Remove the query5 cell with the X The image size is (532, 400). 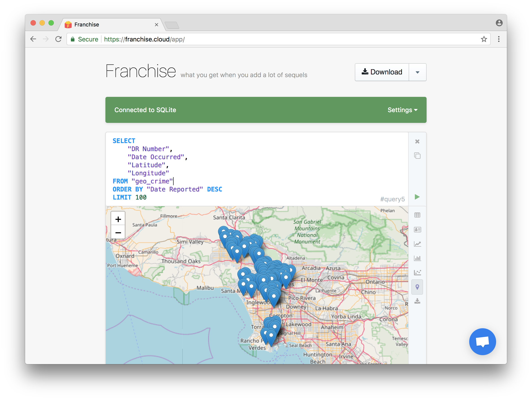(417, 141)
